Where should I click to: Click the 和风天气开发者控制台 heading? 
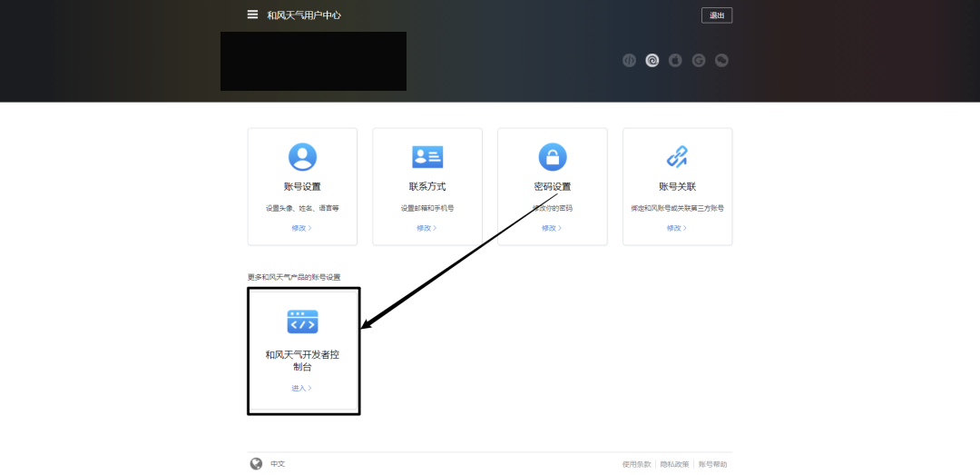pyautogui.click(x=302, y=361)
